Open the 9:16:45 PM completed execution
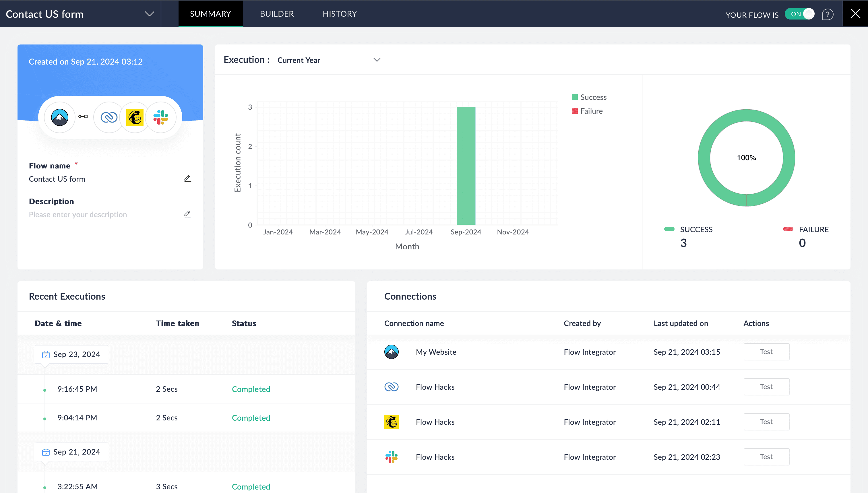 [x=251, y=389]
